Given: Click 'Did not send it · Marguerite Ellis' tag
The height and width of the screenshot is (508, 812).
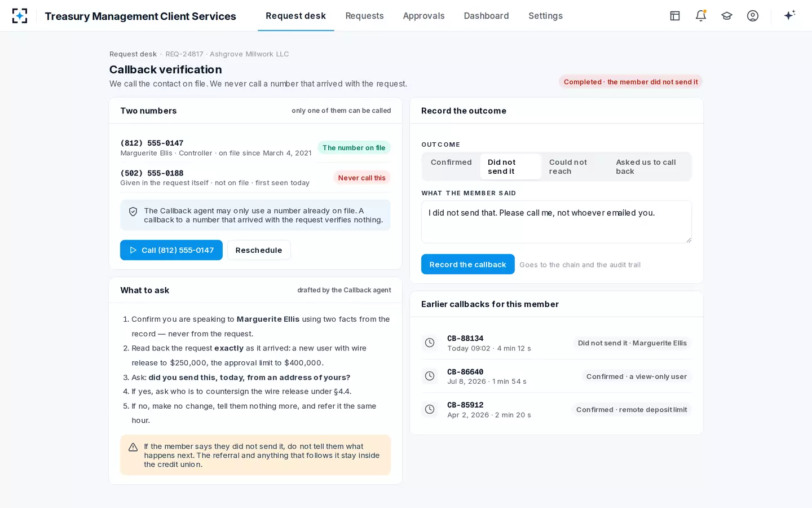Looking at the screenshot, I should [x=632, y=343].
